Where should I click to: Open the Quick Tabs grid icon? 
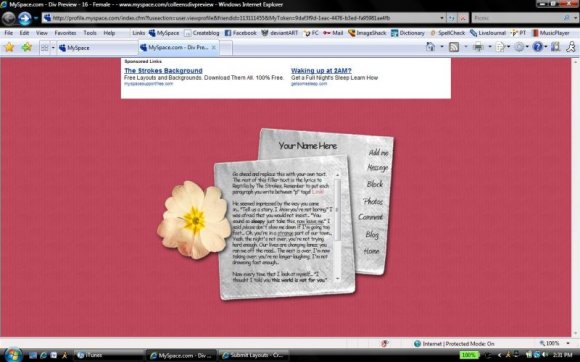coord(44,48)
